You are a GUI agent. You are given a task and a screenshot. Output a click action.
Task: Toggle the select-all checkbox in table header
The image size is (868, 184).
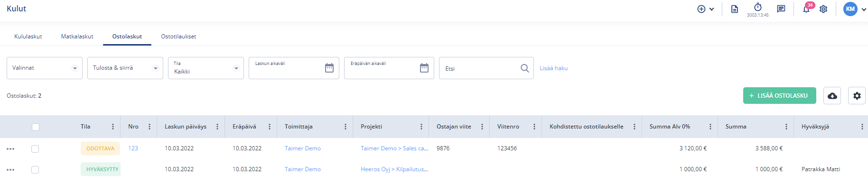pyautogui.click(x=36, y=127)
